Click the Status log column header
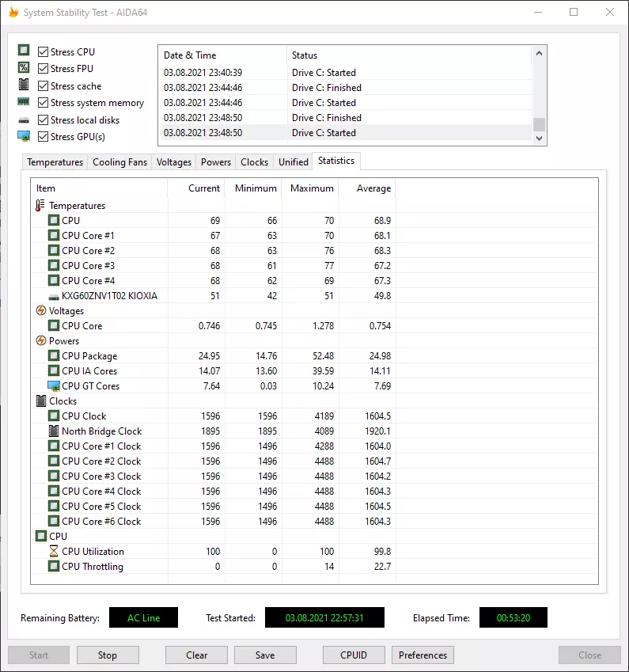Image resolution: width=629 pixels, height=672 pixels. point(409,55)
